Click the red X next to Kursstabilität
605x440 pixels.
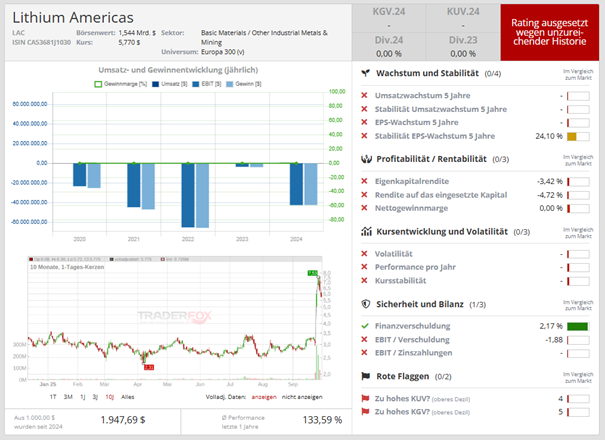[x=364, y=281]
